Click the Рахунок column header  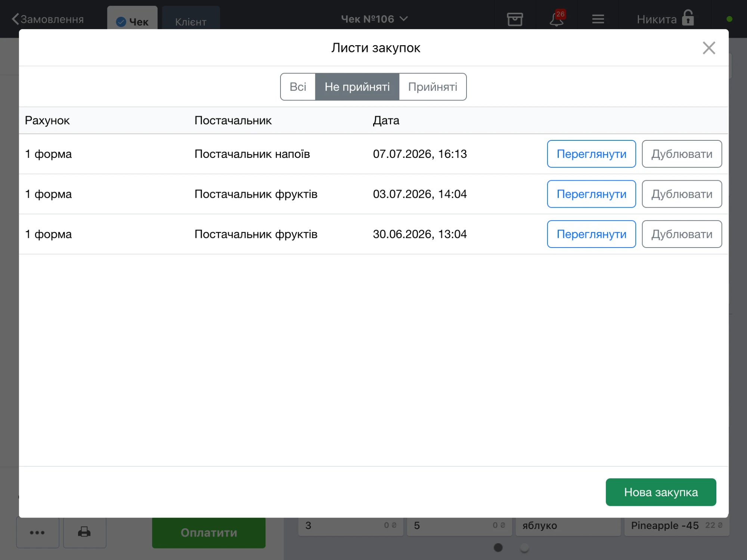(47, 121)
